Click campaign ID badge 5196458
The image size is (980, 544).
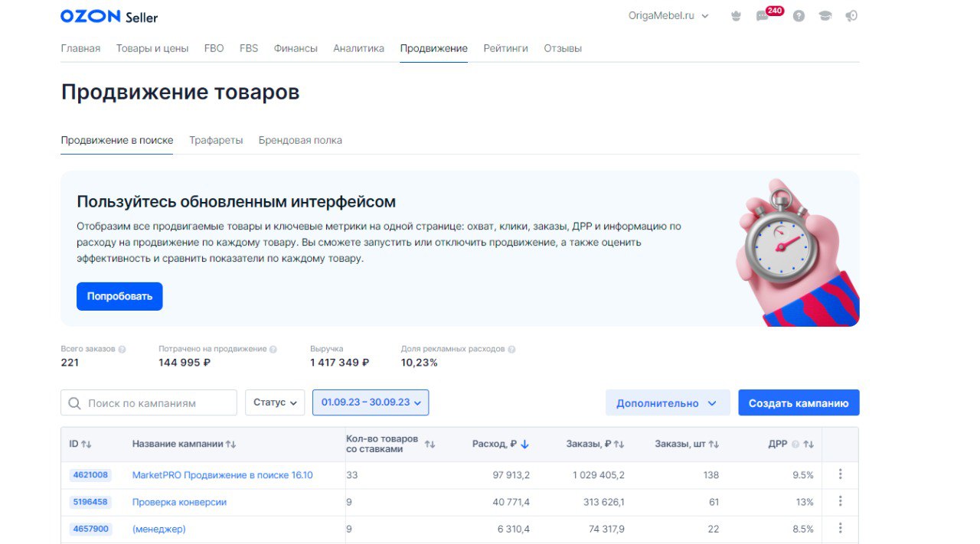pyautogui.click(x=90, y=502)
